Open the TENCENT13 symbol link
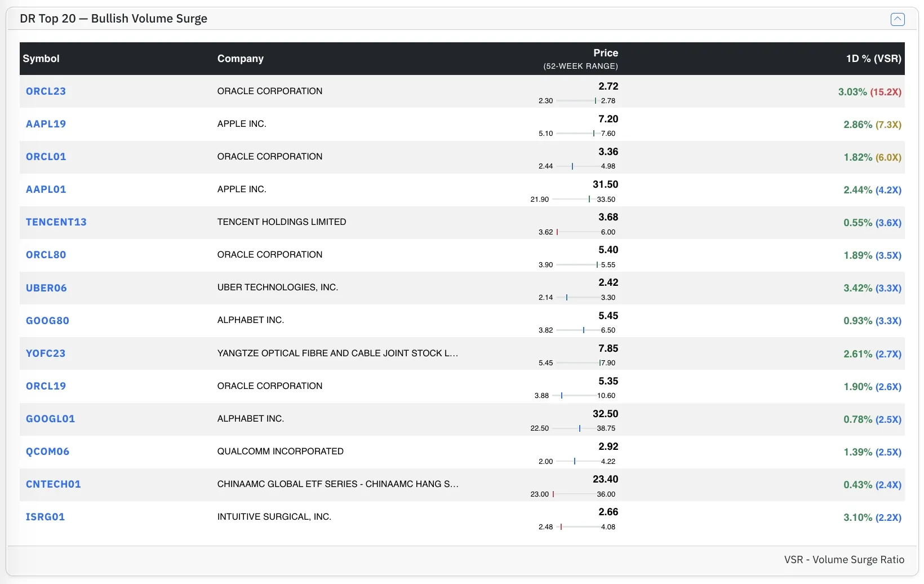Viewport: 924px width, 584px height. click(x=56, y=222)
